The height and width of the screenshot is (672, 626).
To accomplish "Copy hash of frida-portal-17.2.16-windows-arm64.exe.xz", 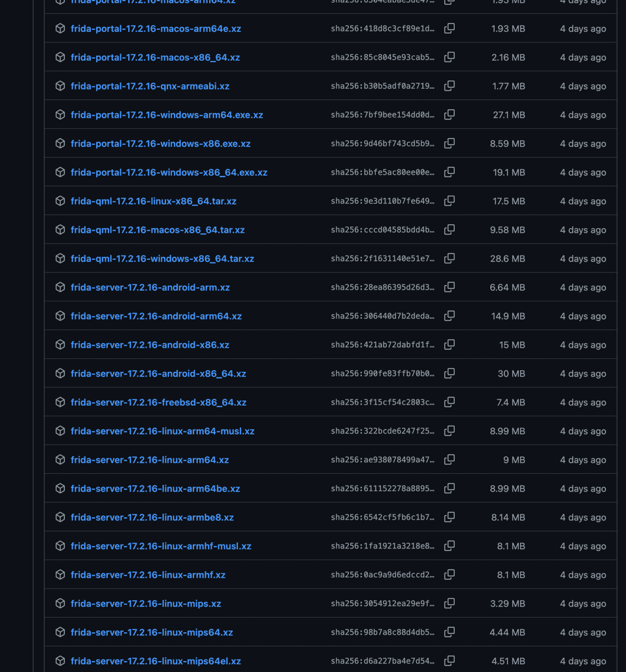I will point(450,115).
